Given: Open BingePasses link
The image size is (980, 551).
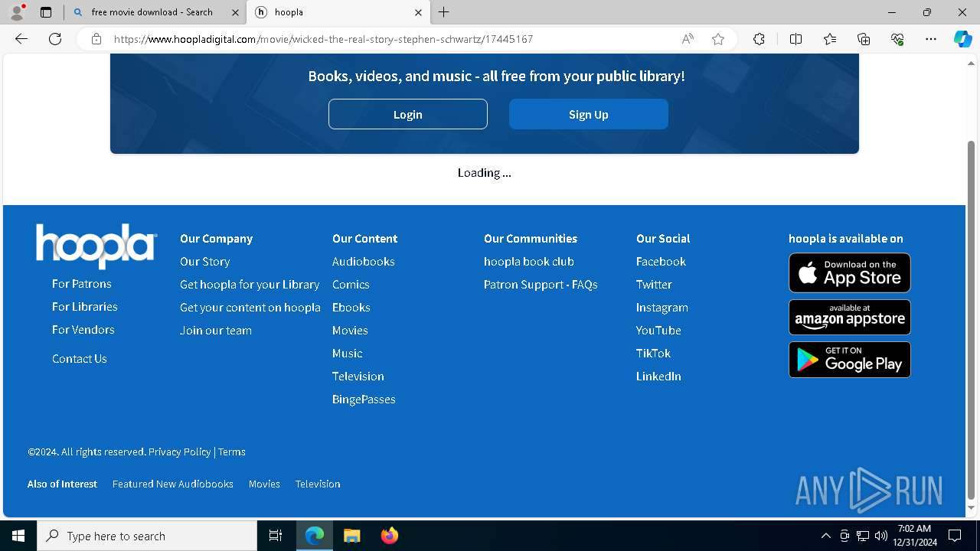Looking at the screenshot, I should click(x=364, y=399).
